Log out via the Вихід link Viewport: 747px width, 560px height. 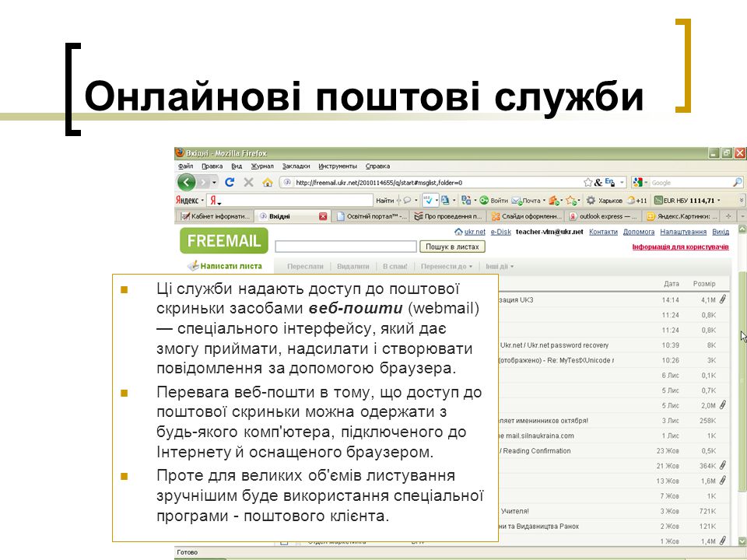(721, 232)
